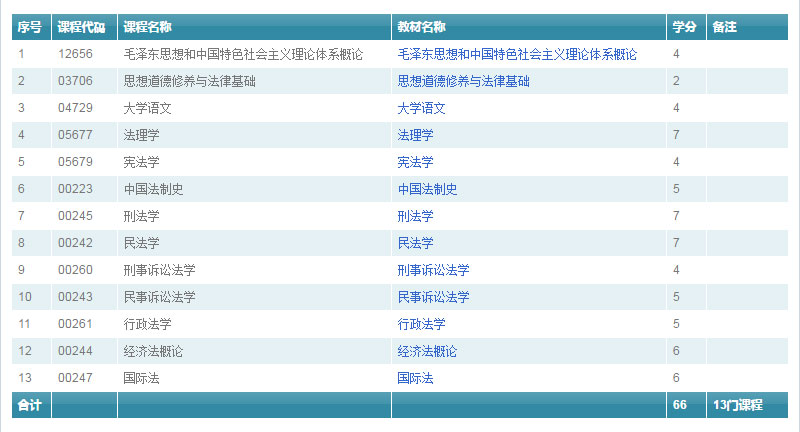Click gray course name 民法学
The image size is (800, 432).
coord(141,243)
